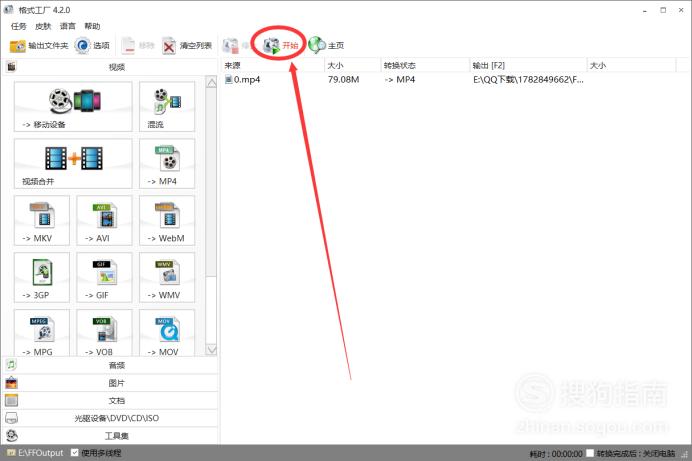The image size is (692, 461).
Task: Sort by the 来源 source column header
Action: [273, 65]
